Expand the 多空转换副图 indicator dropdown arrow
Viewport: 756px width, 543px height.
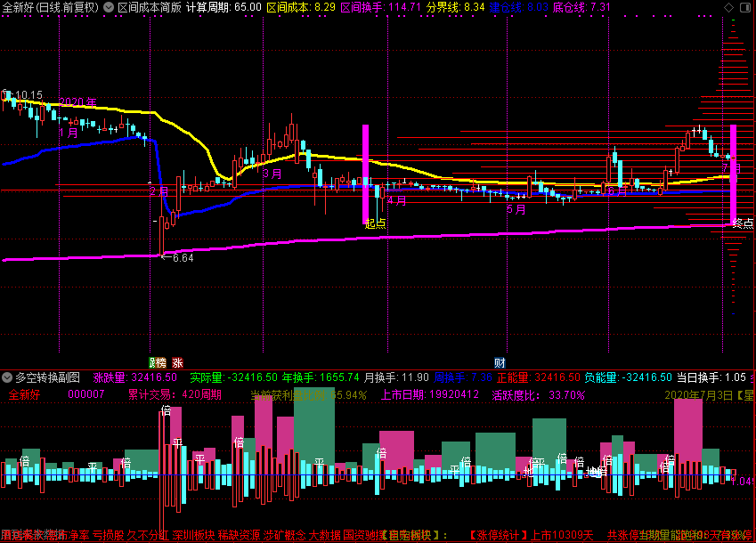7,377
